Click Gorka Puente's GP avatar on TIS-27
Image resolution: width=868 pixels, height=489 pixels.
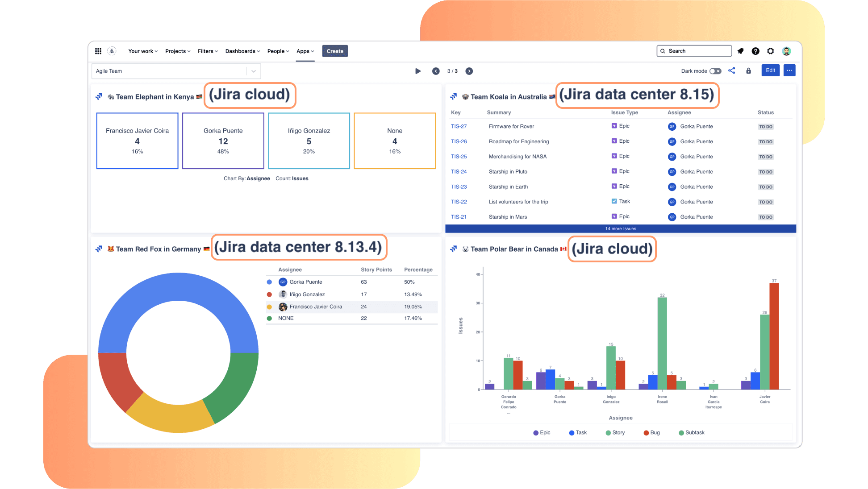(672, 126)
